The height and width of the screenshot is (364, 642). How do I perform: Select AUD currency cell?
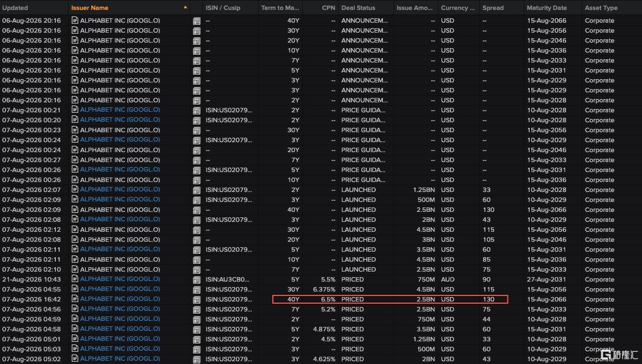(x=448, y=279)
